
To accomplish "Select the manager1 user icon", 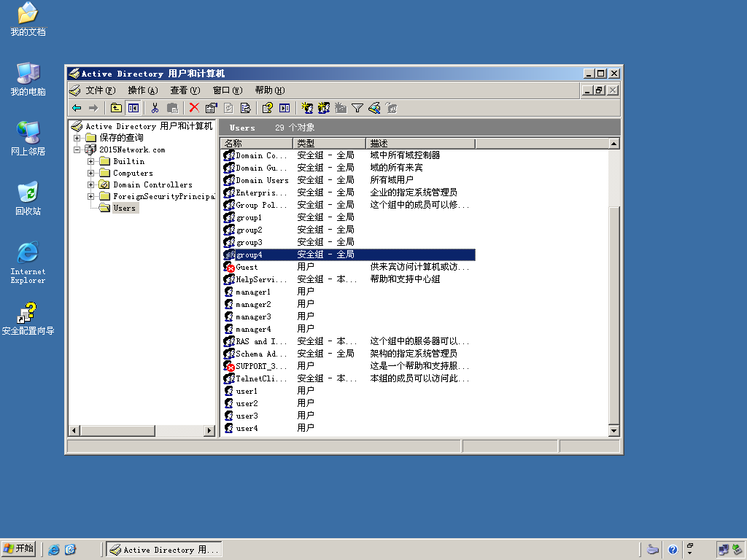I will (229, 292).
